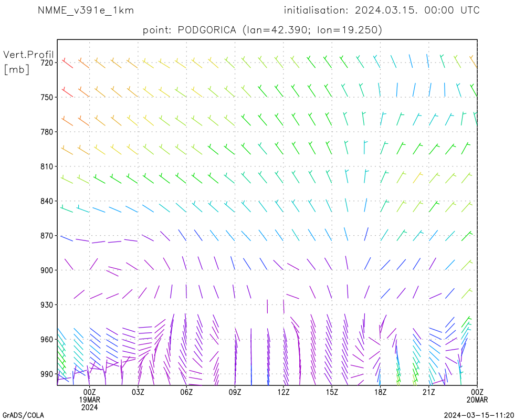Image resolution: width=525 pixels, height=420 pixels.
Task: Click the 12Z time axis label
Action: tap(283, 392)
